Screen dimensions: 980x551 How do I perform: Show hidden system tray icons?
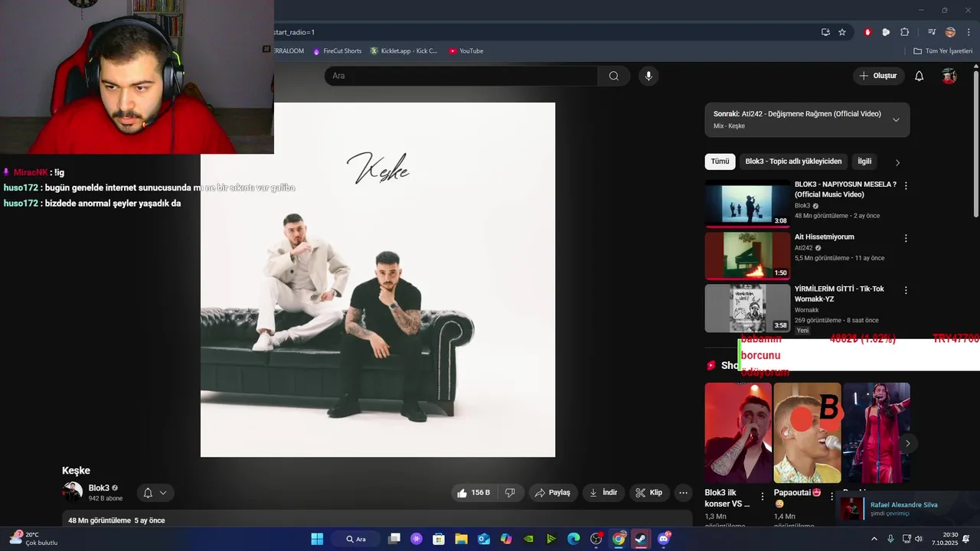[874, 539]
